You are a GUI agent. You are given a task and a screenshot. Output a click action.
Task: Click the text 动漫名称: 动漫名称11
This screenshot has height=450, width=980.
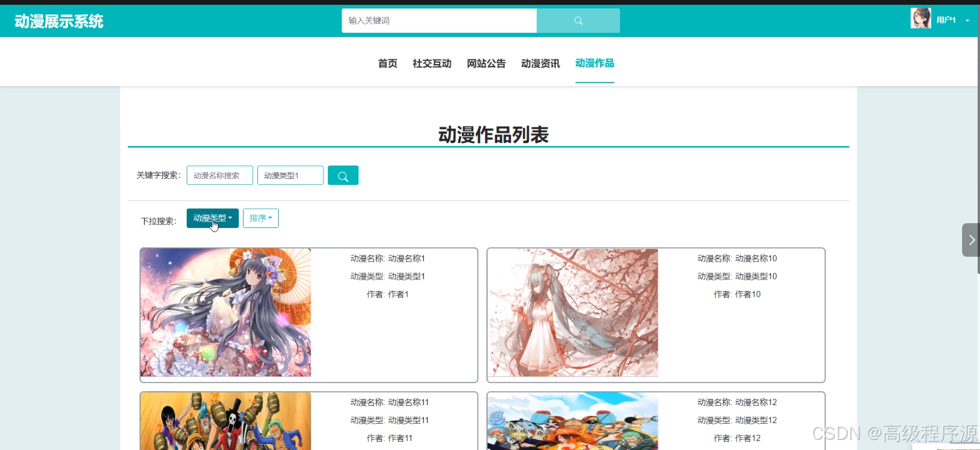click(x=389, y=403)
